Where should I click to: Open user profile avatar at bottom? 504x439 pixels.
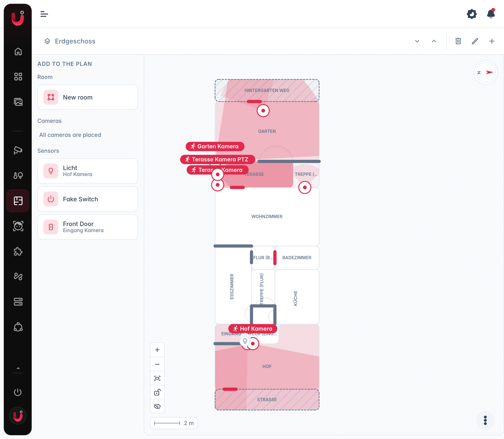click(x=18, y=415)
